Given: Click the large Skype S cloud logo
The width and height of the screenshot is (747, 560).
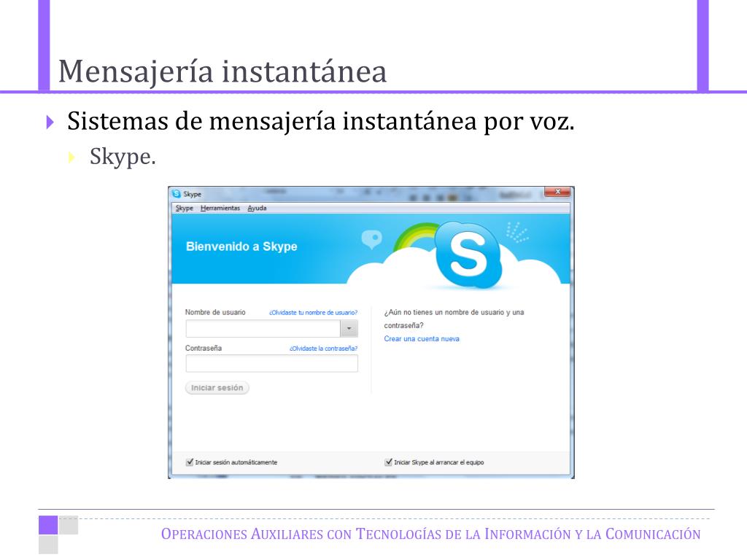Looking at the screenshot, I should click(x=468, y=255).
